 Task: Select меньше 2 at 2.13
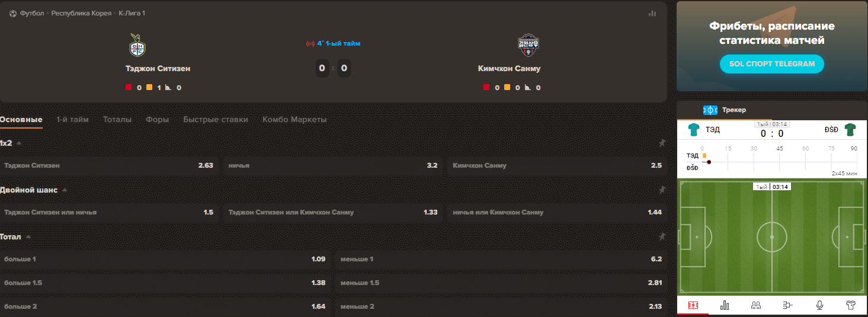pyautogui.click(x=501, y=306)
